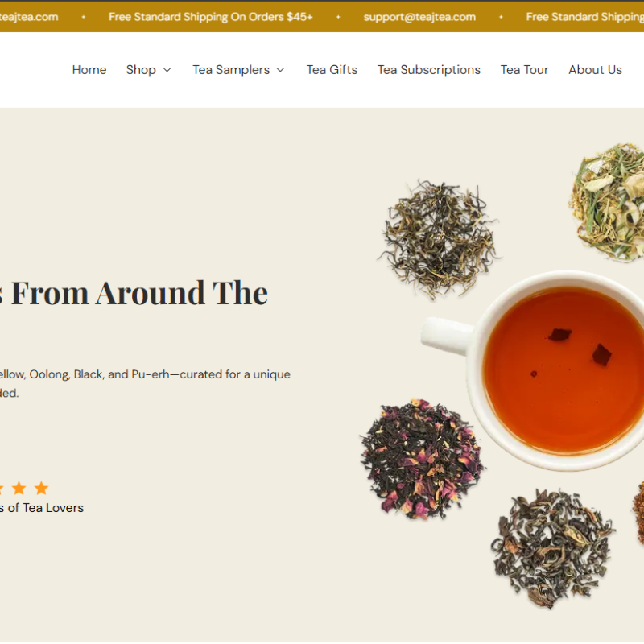This screenshot has height=644, width=644.
Task: Visit the Tea Tour page
Action: 524,70
